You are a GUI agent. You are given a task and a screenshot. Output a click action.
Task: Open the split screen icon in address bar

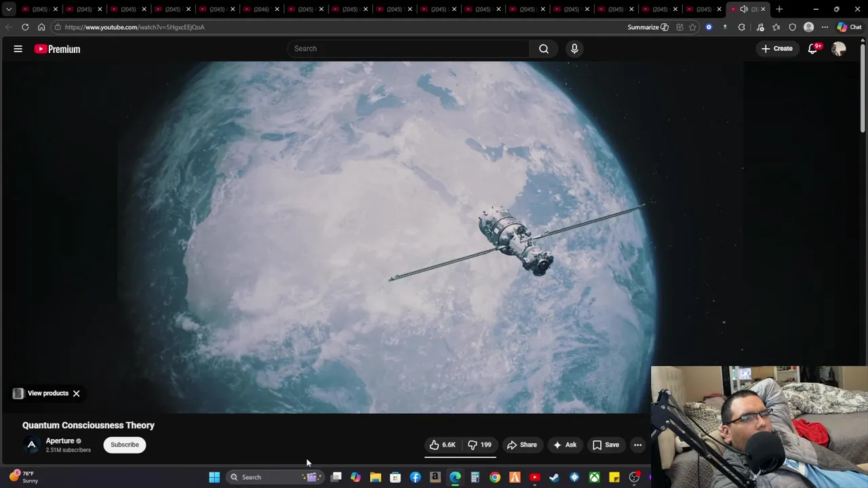[679, 27]
